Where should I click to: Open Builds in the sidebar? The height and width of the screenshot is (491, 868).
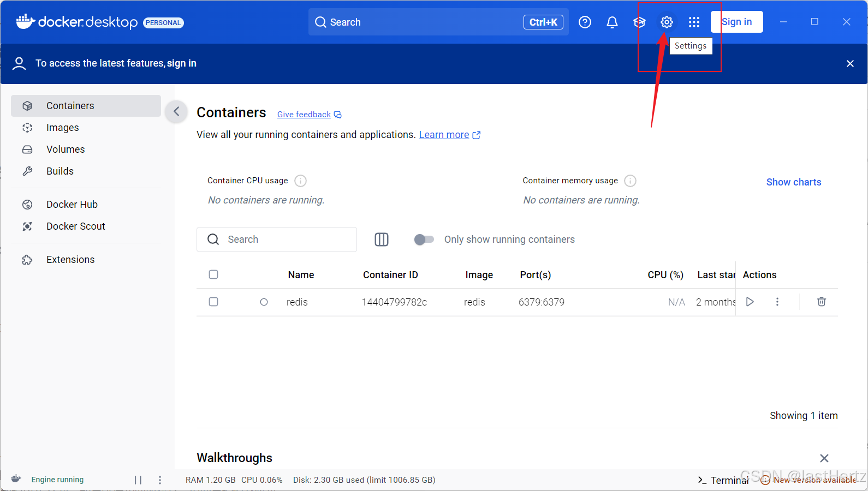(x=86, y=171)
